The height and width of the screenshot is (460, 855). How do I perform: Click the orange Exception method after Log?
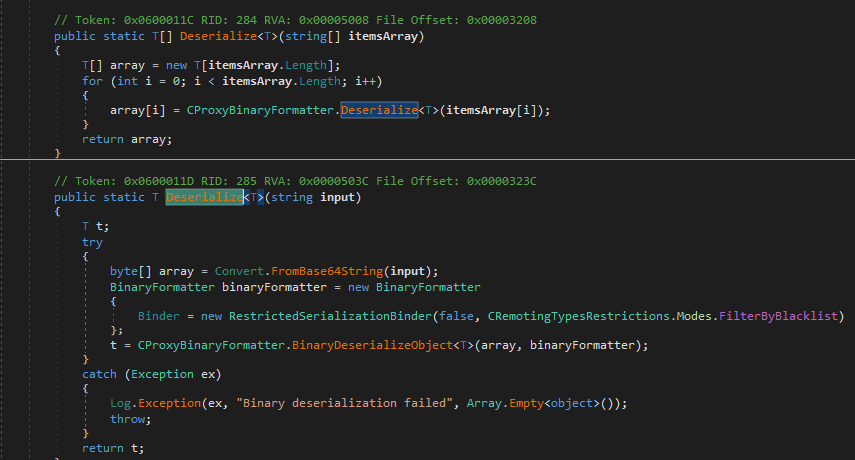coord(170,403)
